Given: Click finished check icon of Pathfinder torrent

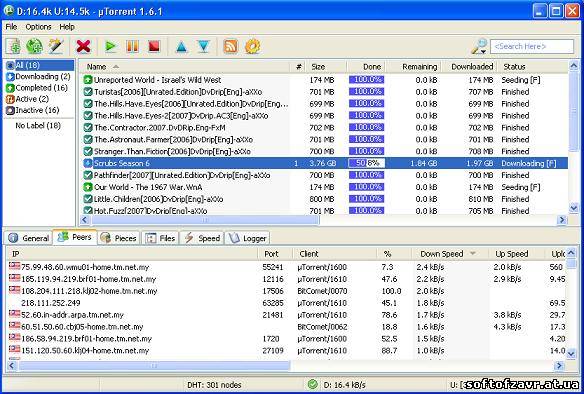Looking at the screenshot, I should click(x=88, y=175).
